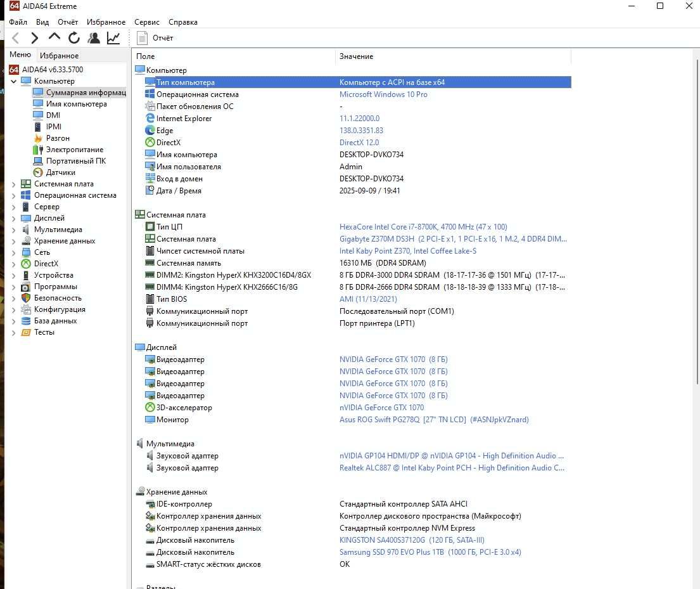Click the Конфигурация icon in tree
Viewport: 700px width, 589px height.
click(x=26, y=309)
